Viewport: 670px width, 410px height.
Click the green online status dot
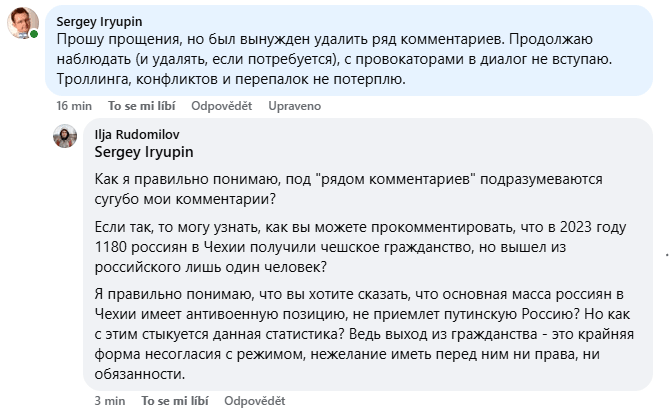click(34, 34)
